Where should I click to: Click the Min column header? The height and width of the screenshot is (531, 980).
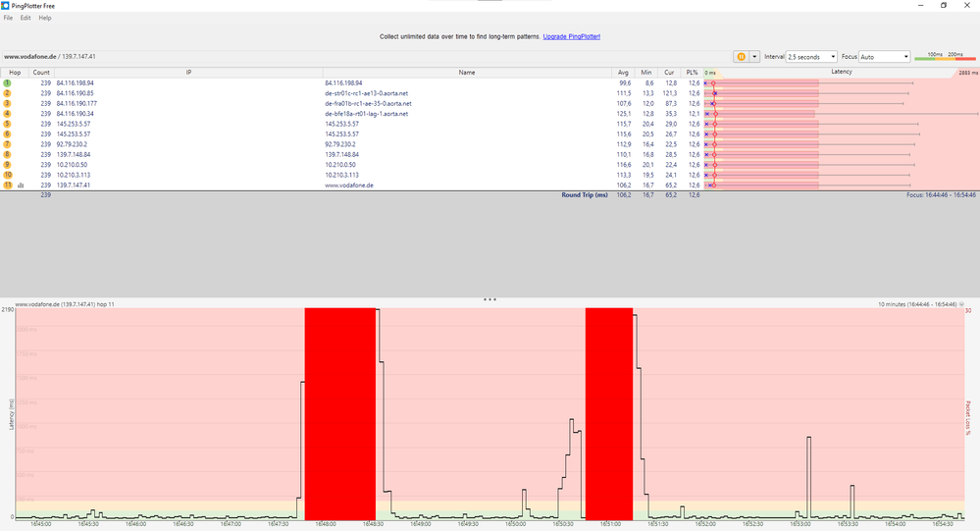646,73
